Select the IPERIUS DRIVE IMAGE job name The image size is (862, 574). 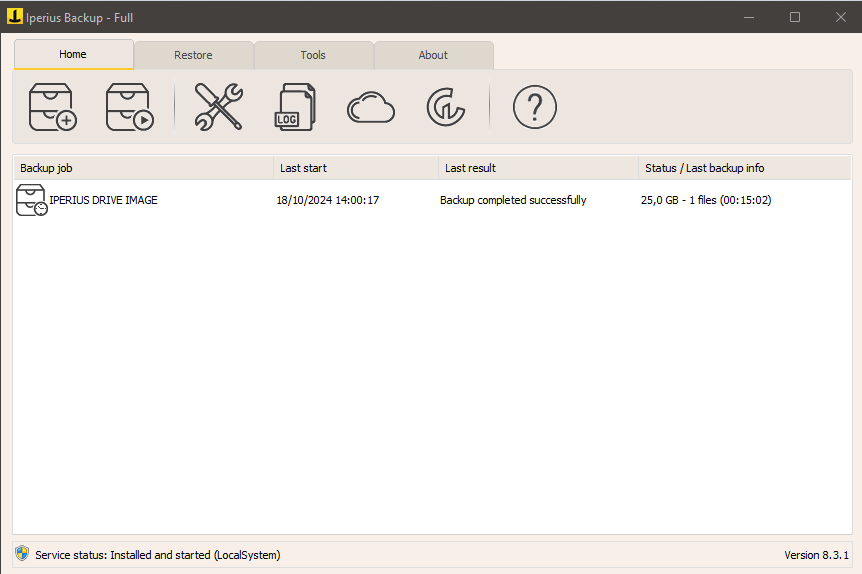(x=103, y=200)
